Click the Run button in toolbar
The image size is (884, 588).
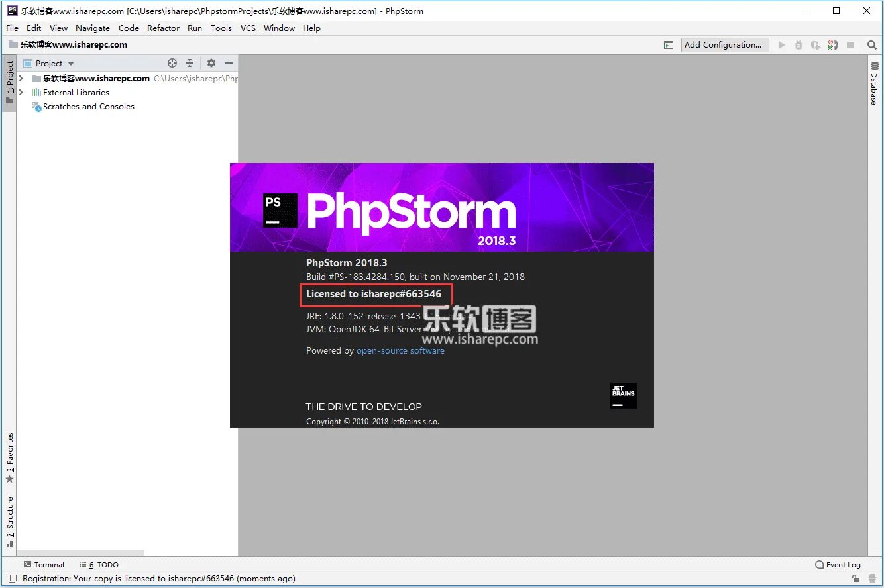tap(782, 45)
